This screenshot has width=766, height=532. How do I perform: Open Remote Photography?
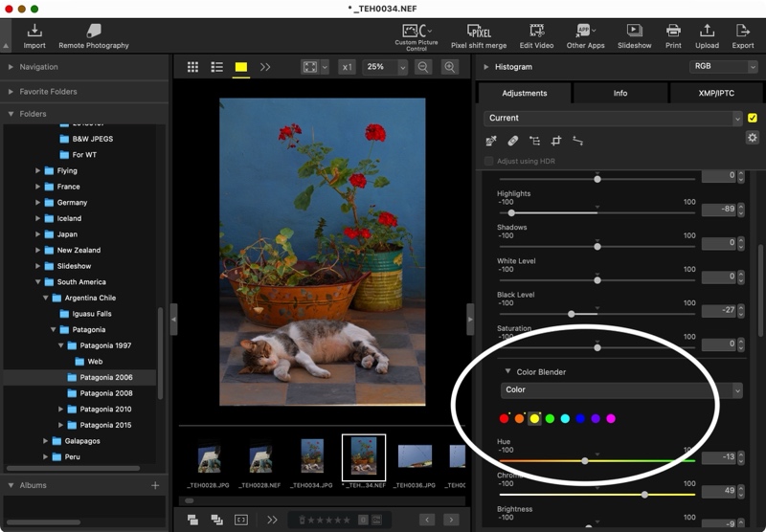click(93, 36)
